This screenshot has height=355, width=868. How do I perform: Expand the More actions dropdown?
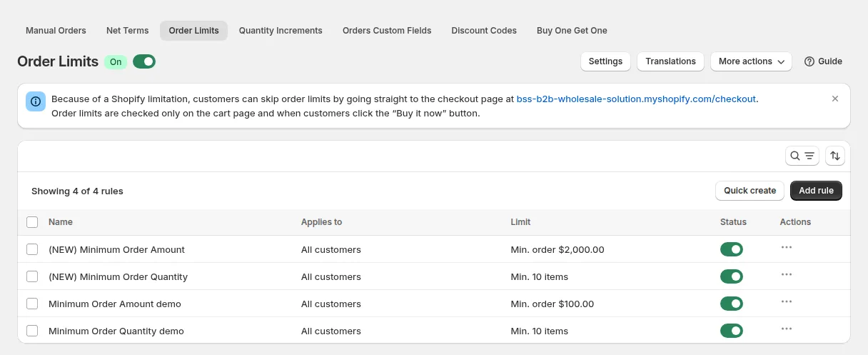pos(751,61)
